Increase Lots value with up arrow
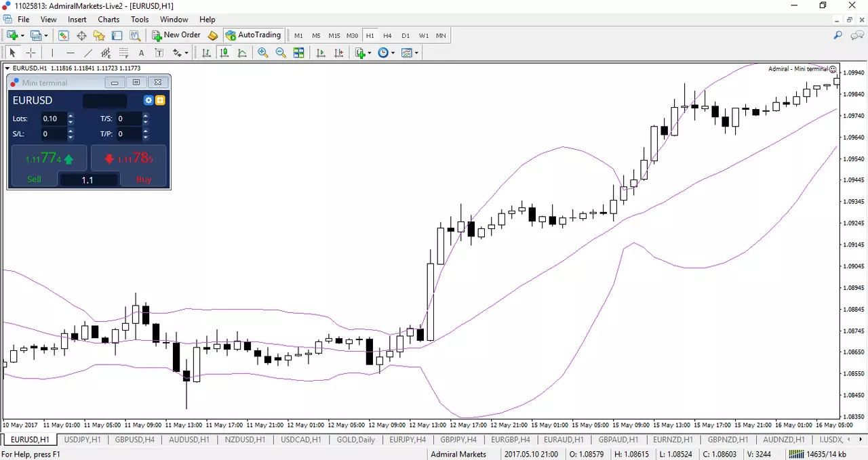Image resolution: width=868 pixels, height=460 pixels. (x=71, y=116)
